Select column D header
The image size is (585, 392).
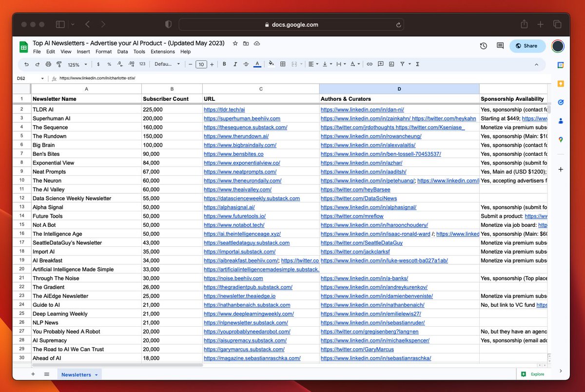[399, 89]
